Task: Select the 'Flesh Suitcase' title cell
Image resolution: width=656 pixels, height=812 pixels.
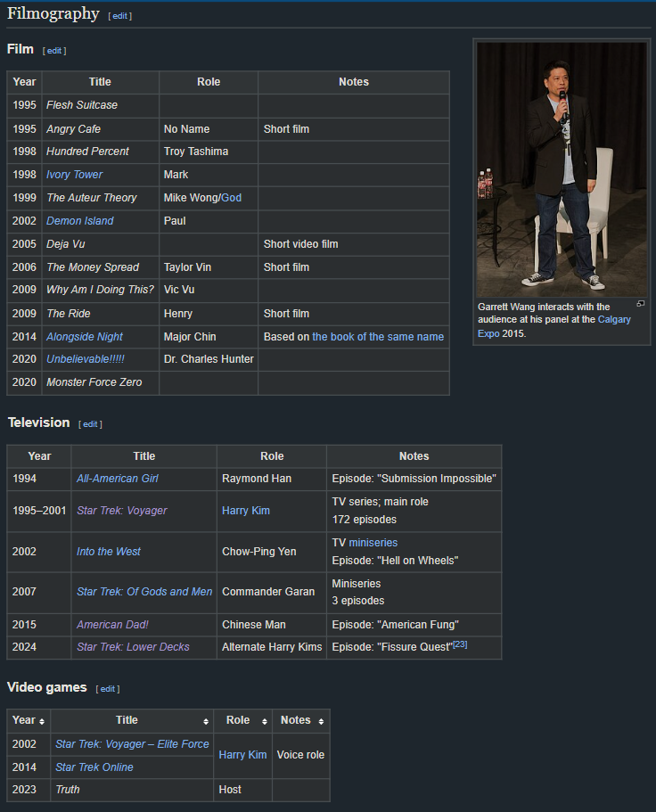Action: point(101,105)
